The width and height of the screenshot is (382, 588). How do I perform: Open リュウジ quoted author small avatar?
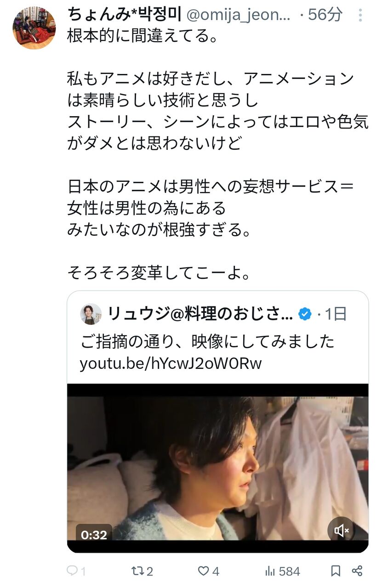click(x=91, y=314)
